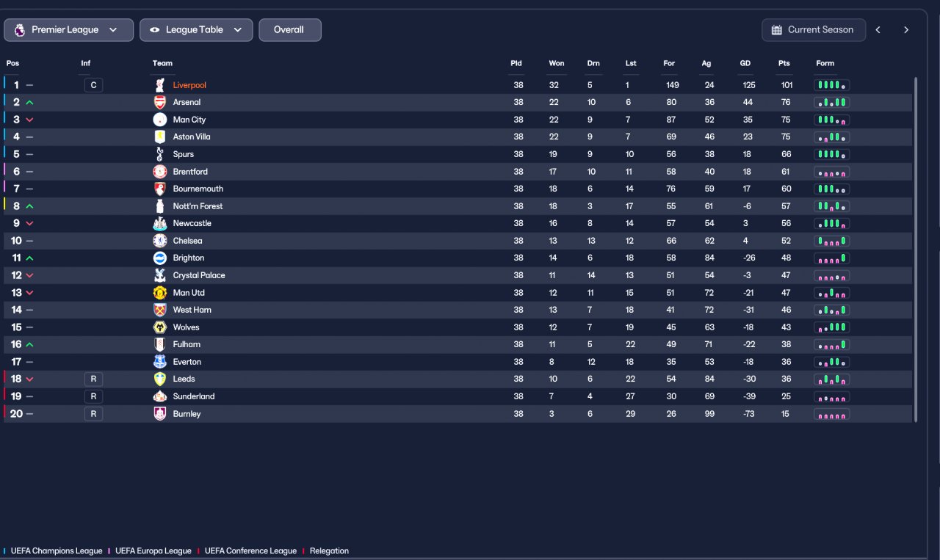Sort table by Pts column header
This screenshot has width=940, height=560.
pos(784,63)
